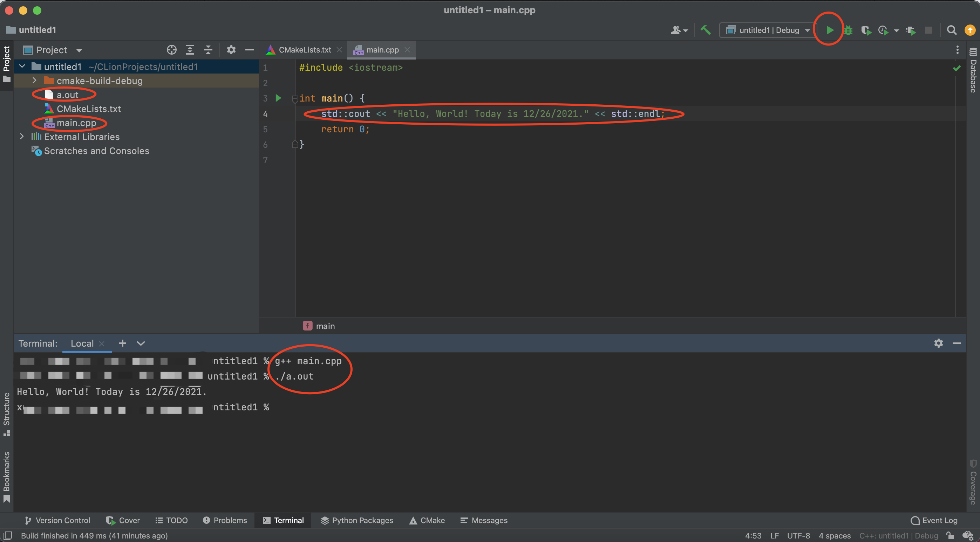Click the a.out file in project tree
Screen dimensions: 980x542
(67, 95)
